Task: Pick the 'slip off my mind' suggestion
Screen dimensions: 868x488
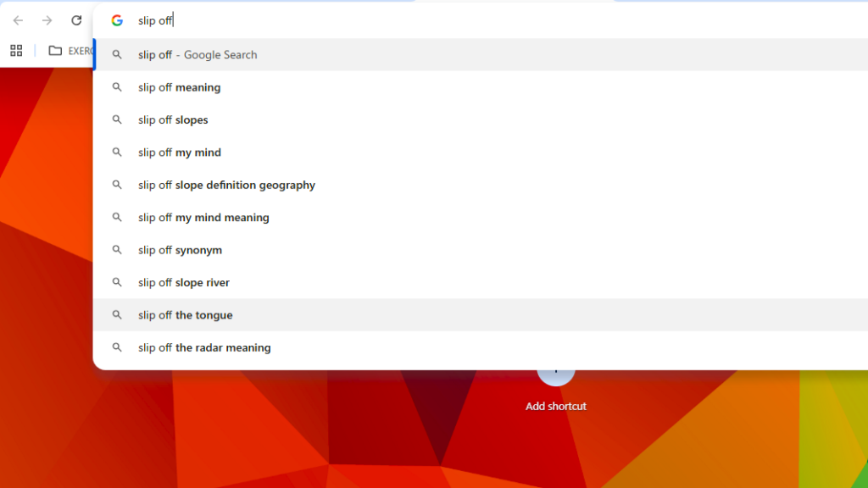Action: [180, 152]
